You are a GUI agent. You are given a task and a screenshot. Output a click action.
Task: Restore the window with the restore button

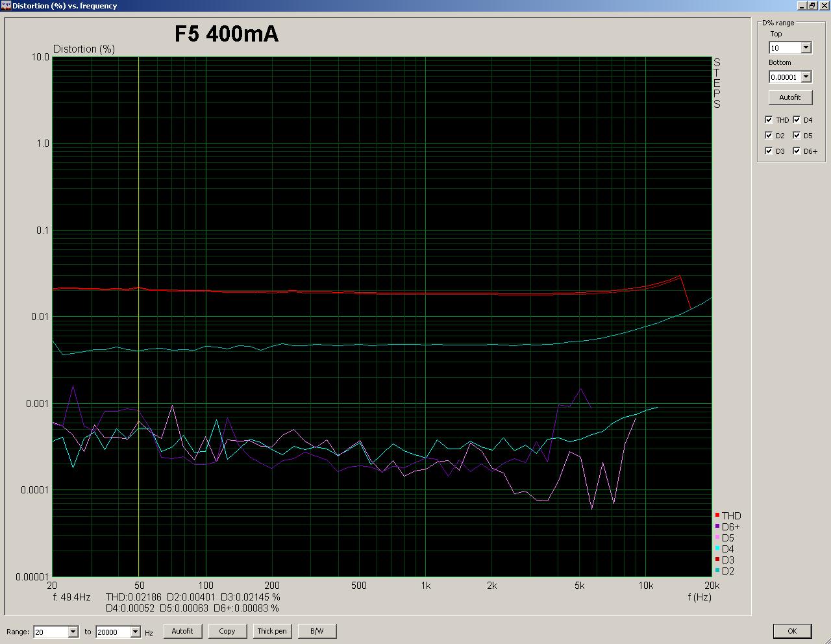[x=812, y=5]
